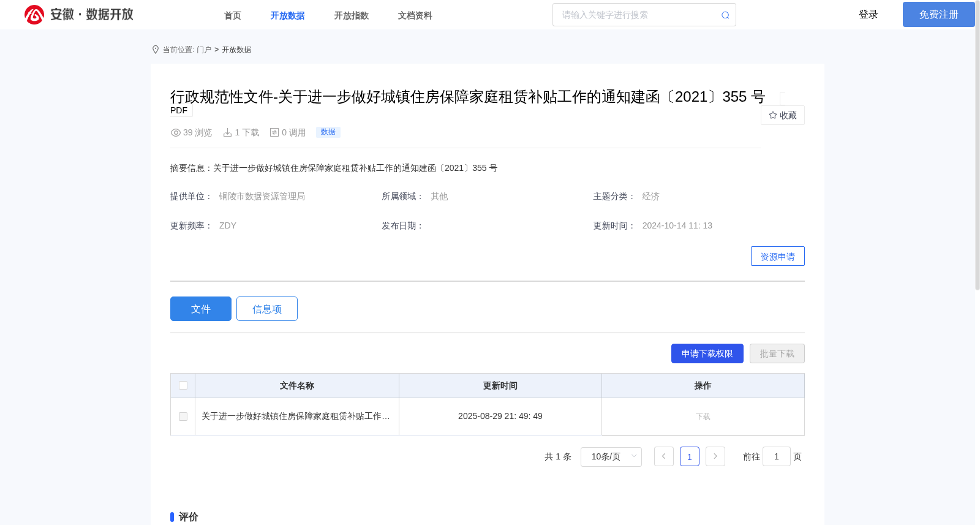The height and width of the screenshot is (525, 980).
Task: Click the search magnifier icon
Action: pyautogui.click(x=725, y=15)
